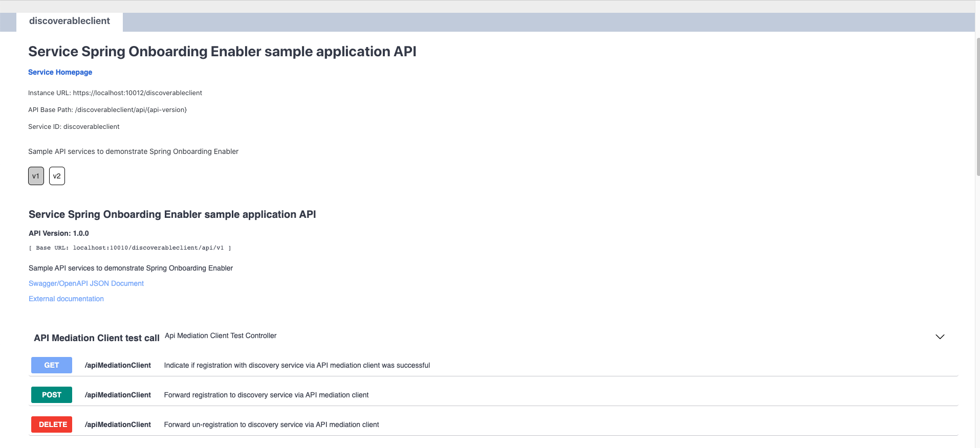Click the blue GET method badge
This screenshot has height=448, width=980.
coord(52,365)
